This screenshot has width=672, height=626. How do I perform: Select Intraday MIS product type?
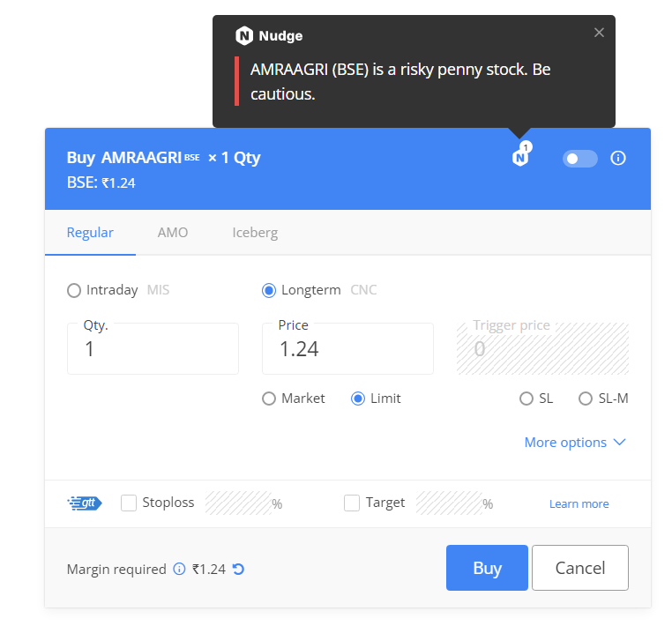click(118, 290)
